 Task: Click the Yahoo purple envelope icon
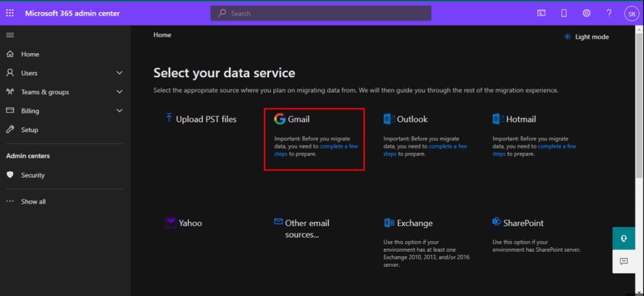171,223
